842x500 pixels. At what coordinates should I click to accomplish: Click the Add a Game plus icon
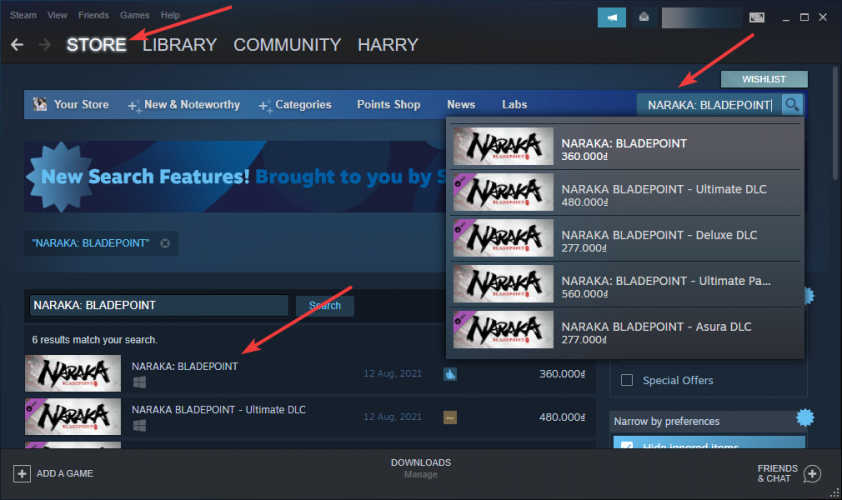(21, 474)
